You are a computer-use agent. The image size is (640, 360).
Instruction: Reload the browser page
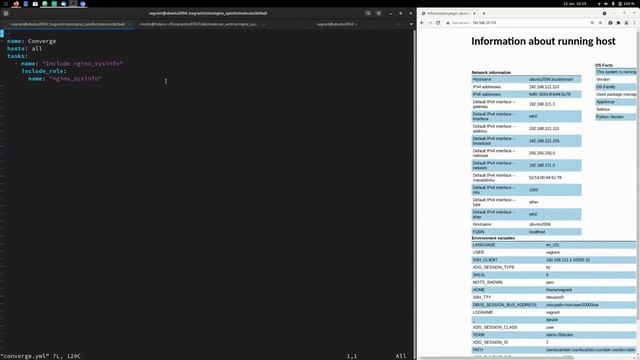pyautogui.click(x=438, y=23)
